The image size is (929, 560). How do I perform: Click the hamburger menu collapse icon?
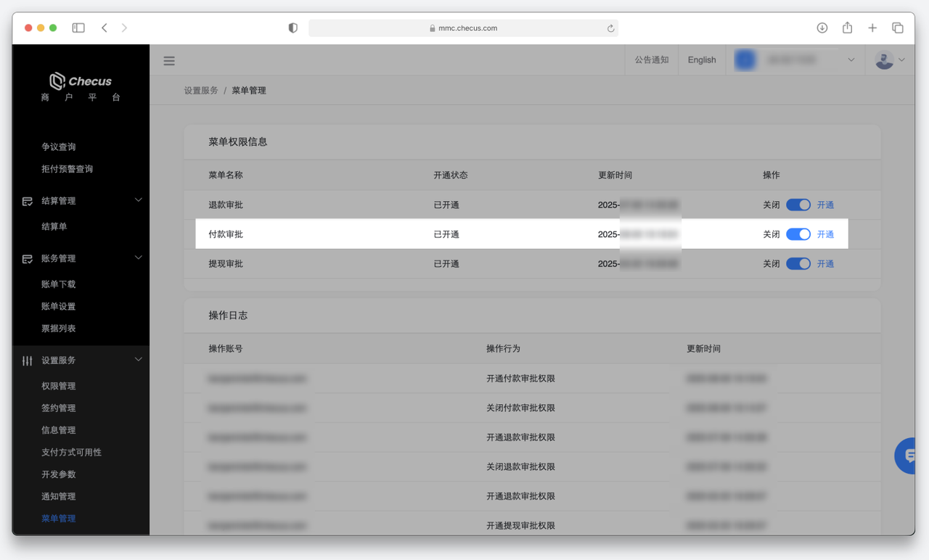(x=169, y=61)
